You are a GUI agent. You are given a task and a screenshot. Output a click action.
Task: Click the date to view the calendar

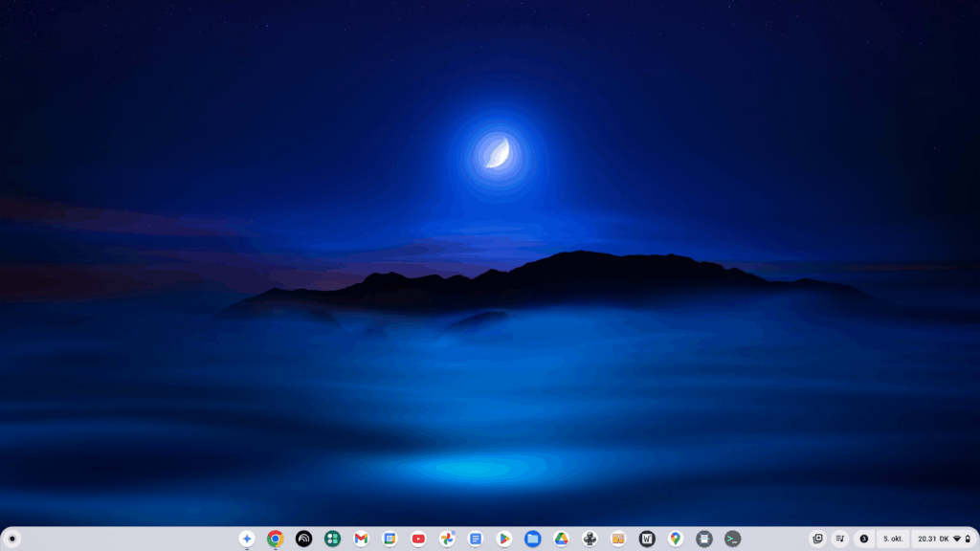pyautogui.click(x=893, y=538)
